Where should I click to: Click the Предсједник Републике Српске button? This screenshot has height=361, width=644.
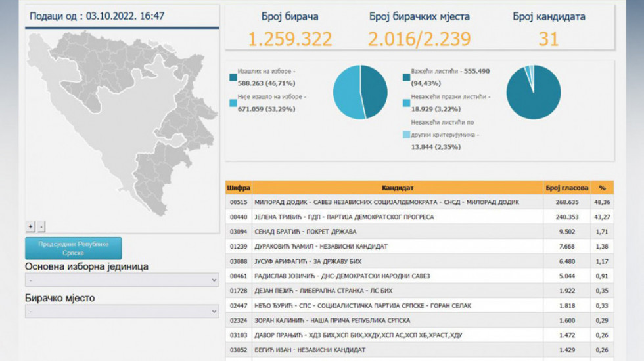73,248
